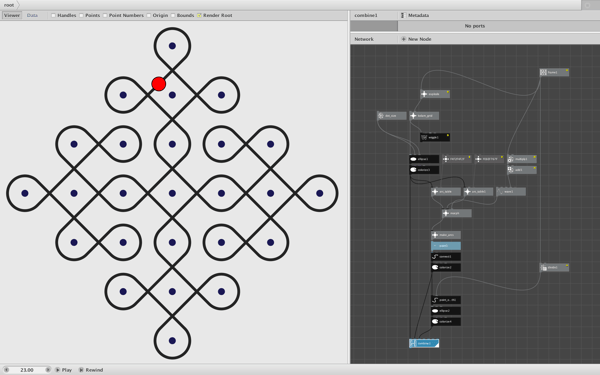Select the arc_table node
Screen dimensions: 600x375
tap(446, 191)
